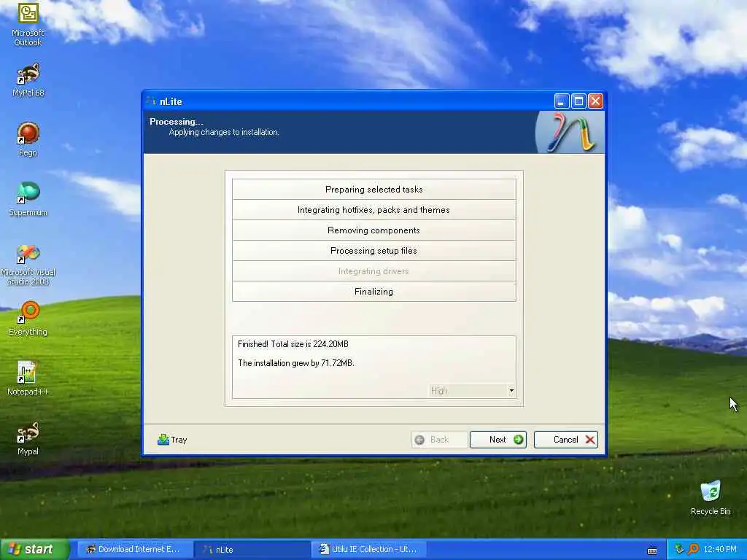Click the orange magnifier tray icon
This screenshot has width=747, height=560.
pyautogui.click(x=693, y=549)
